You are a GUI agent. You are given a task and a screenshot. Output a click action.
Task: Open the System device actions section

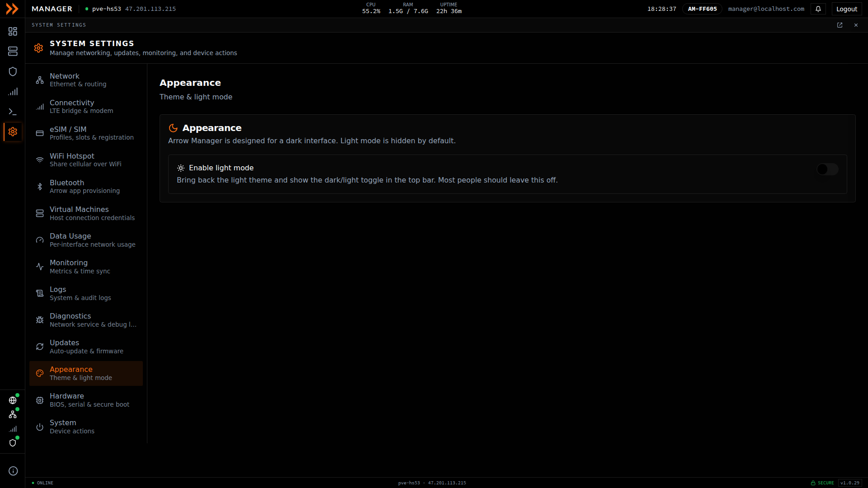(86, 427)
